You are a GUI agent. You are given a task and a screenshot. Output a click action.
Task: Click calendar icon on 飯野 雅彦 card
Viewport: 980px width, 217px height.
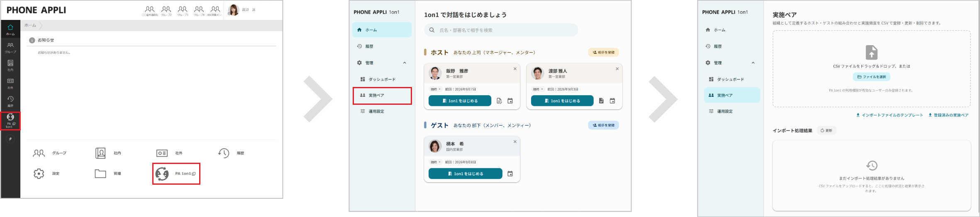point(510,101)
